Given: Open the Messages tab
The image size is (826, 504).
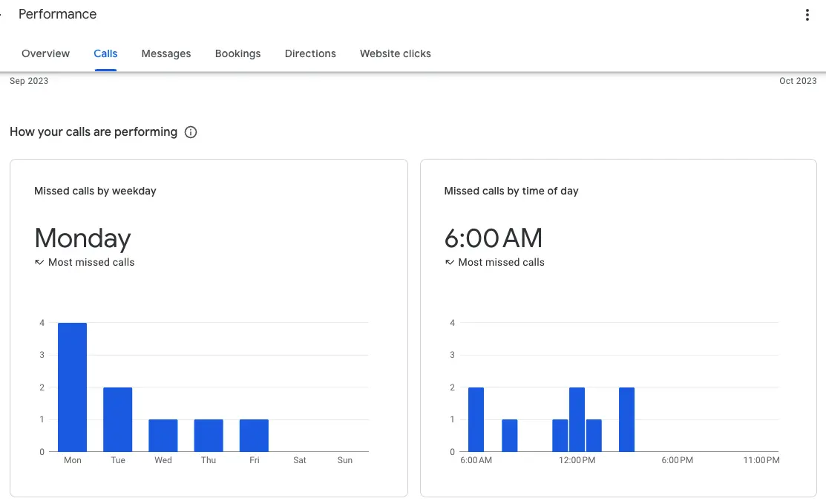Looking at the screenshot, I should [166, 53].
